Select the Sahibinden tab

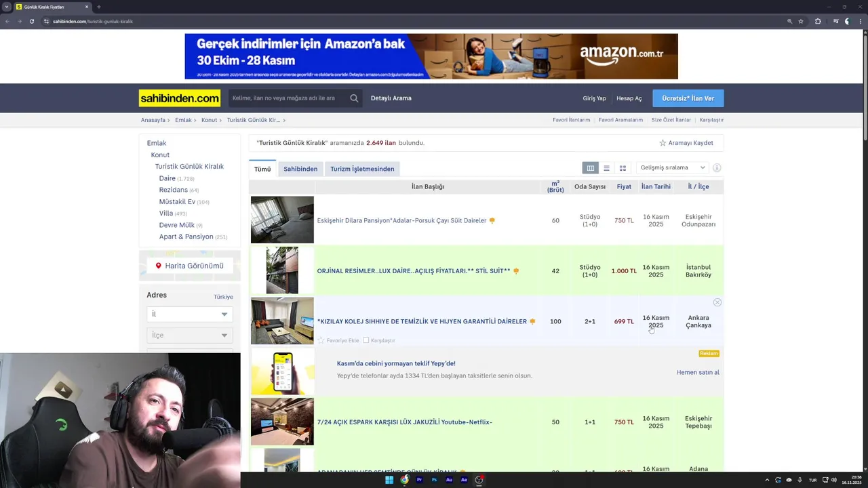(x=300, y=169)
